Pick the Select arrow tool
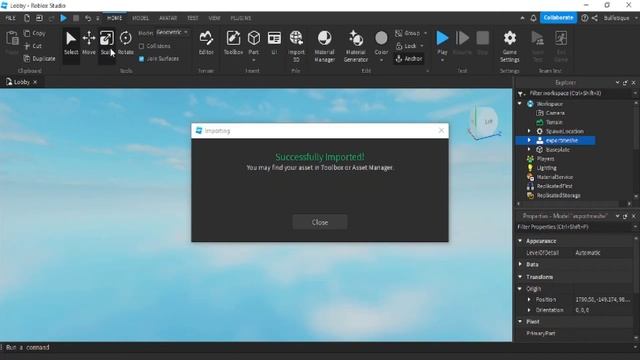The width and height of the screenshot is (640, 360). 71,43
